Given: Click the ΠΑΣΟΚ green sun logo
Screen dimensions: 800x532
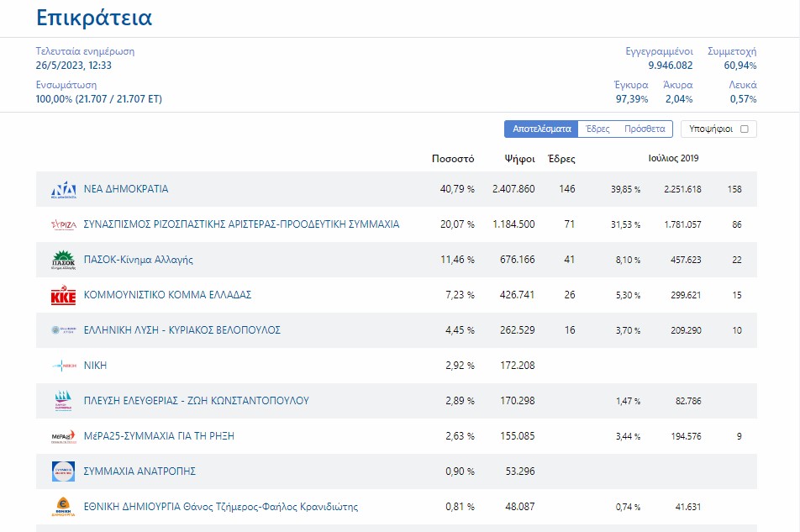Looking at the screenshot, I should pyautogui.click(x=64, y=260).
